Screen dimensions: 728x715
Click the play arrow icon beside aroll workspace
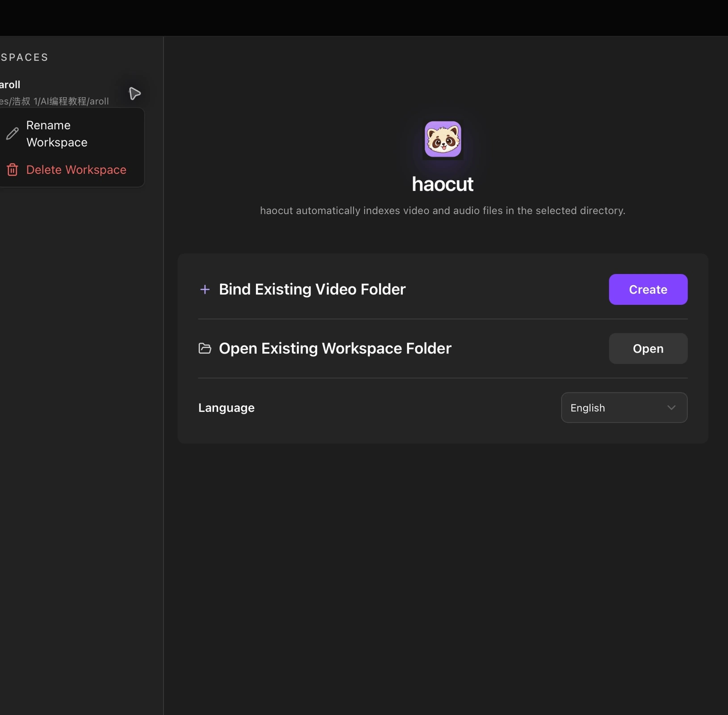(x=134, y=93)
